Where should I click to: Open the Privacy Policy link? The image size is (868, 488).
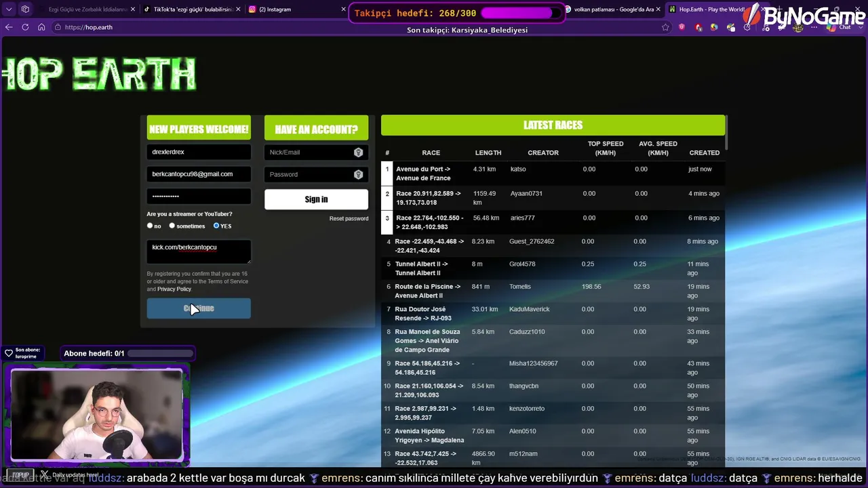coord(174,289)
